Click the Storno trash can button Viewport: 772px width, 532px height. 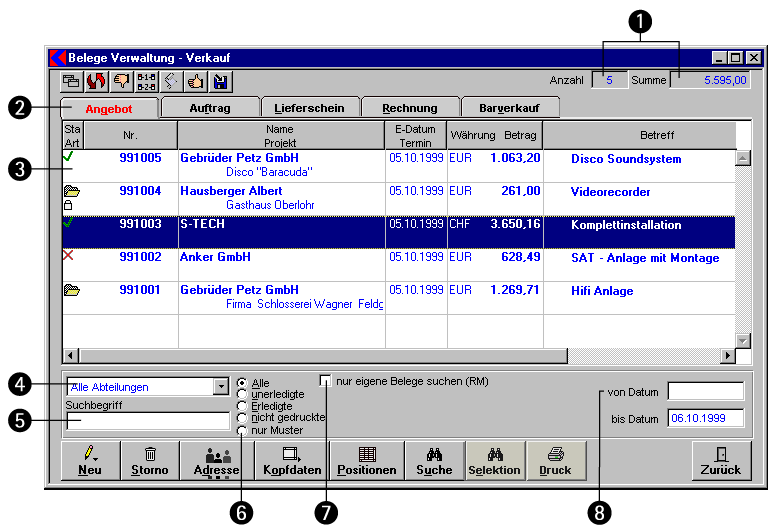coord(150,460)
